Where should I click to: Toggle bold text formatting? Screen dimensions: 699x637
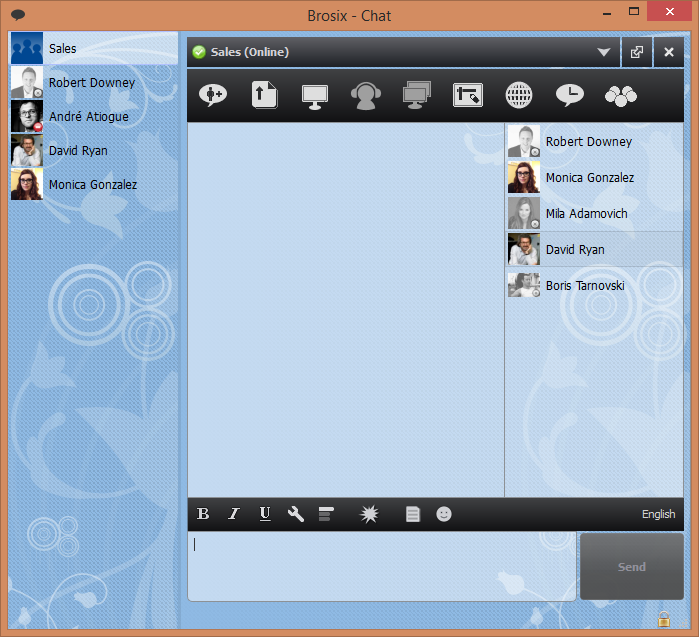[x=203, y=514]
